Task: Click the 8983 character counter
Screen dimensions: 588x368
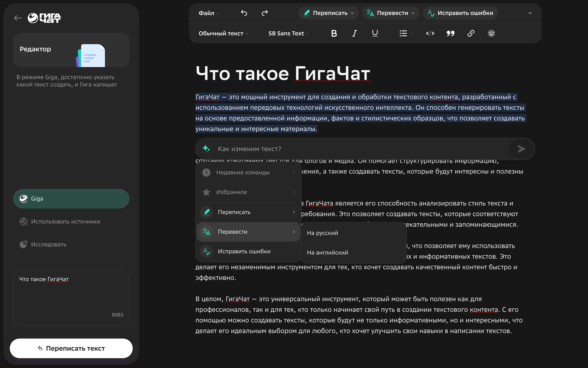Action: click(117, 315)
